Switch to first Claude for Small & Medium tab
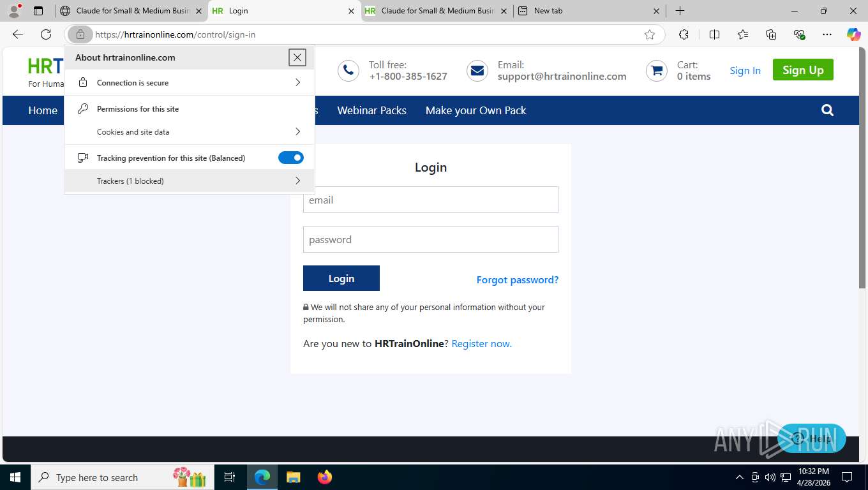 point(131,11)
